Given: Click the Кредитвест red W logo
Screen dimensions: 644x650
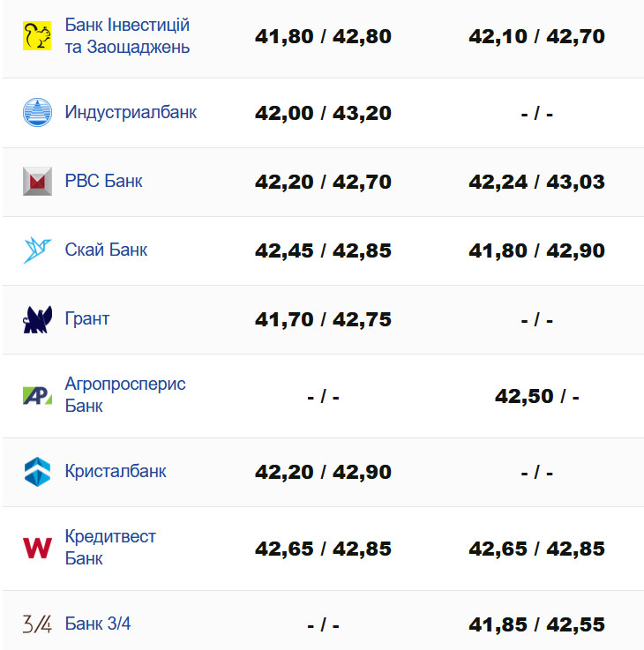Looking at the screenshot, I should tap(37, 548).
